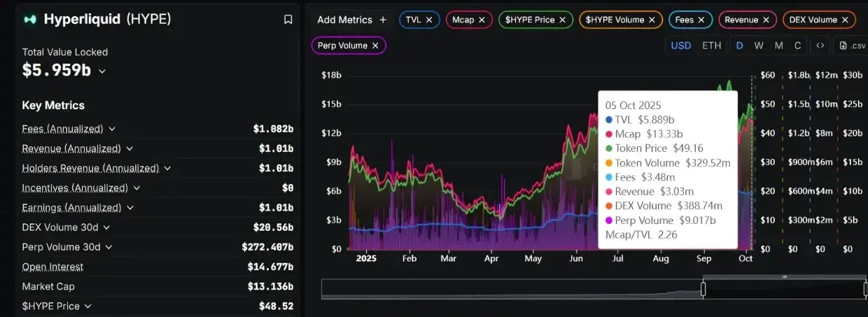Screen dimensions: 868x317
Task: Remove the TVL metric chip
Action: point(428,20)
